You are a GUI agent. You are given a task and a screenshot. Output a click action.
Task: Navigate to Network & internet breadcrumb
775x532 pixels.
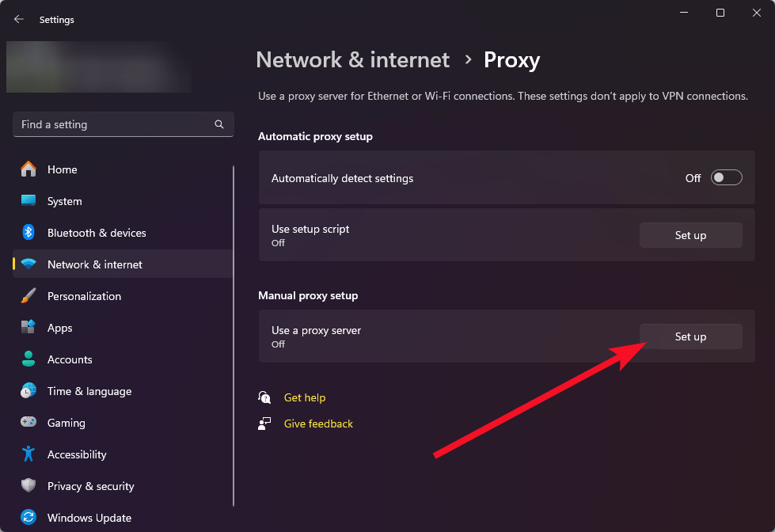point(353,60)
